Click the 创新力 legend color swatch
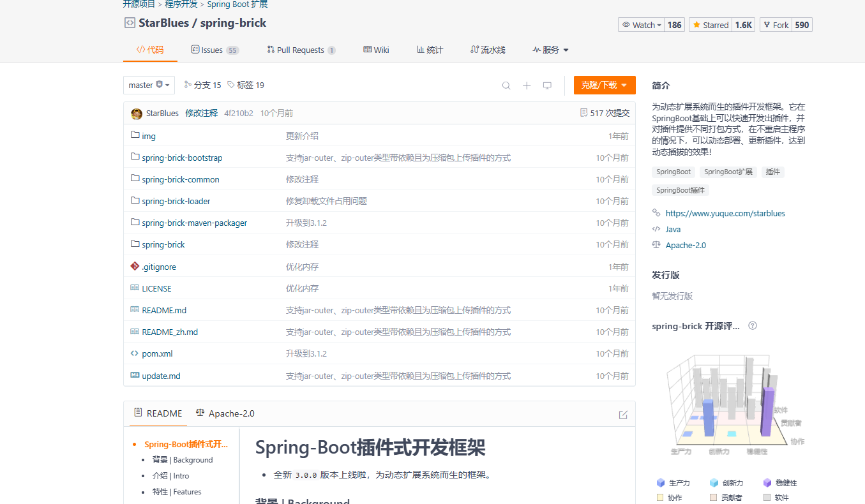 pyautogui.click(x=714, y=483)
